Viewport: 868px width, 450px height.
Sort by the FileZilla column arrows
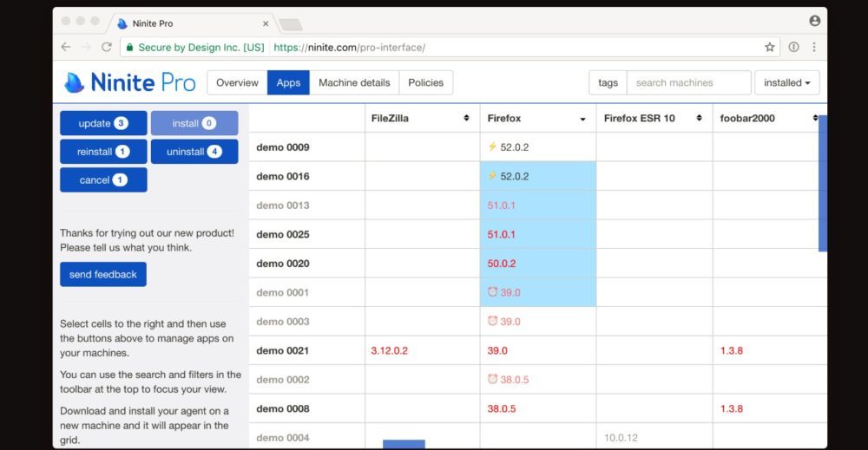coord(466,118)
